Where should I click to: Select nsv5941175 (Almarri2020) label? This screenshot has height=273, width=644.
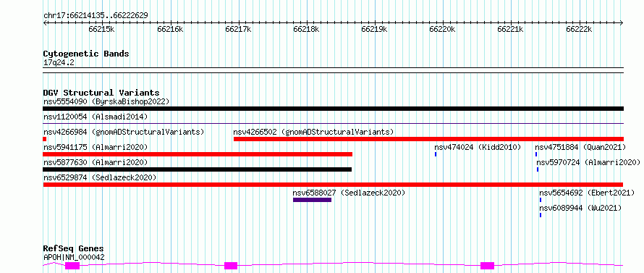coord(96,147)
